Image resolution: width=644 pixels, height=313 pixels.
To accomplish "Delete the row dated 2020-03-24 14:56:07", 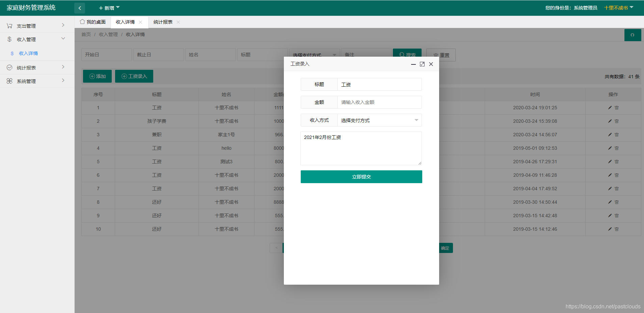I will 617,135.
